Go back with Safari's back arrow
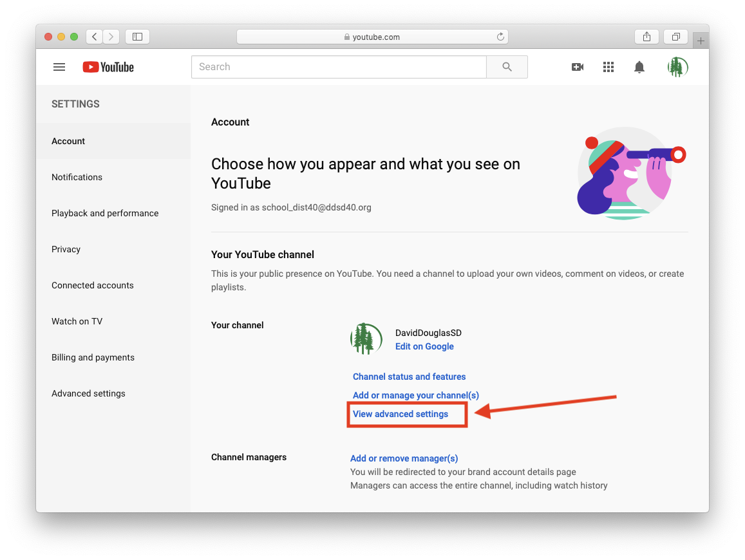745x560 pixels. pos(95,37)
